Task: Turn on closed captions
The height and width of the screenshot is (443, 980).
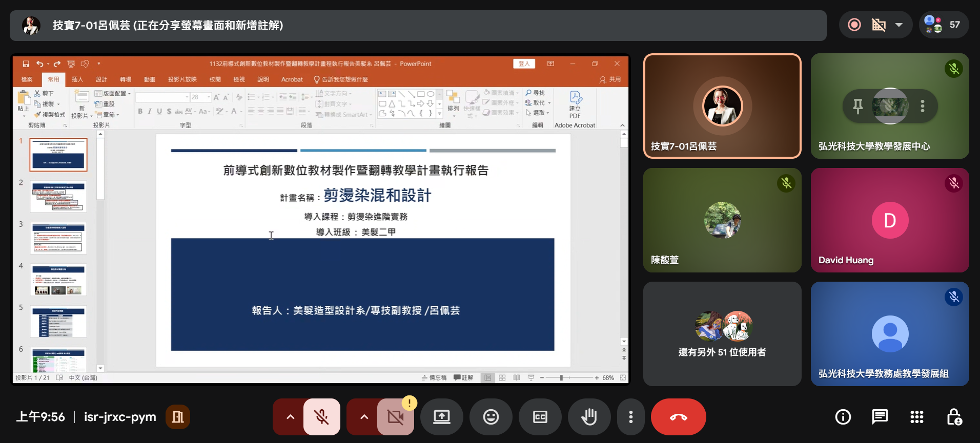Action: tap(540, 417)
